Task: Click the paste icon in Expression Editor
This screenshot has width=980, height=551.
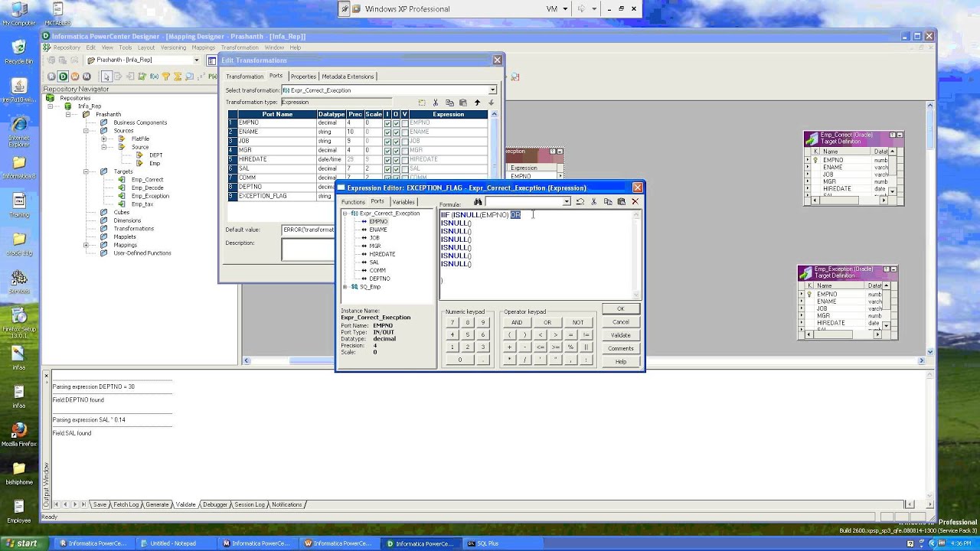Action: [x=621, y=202]
